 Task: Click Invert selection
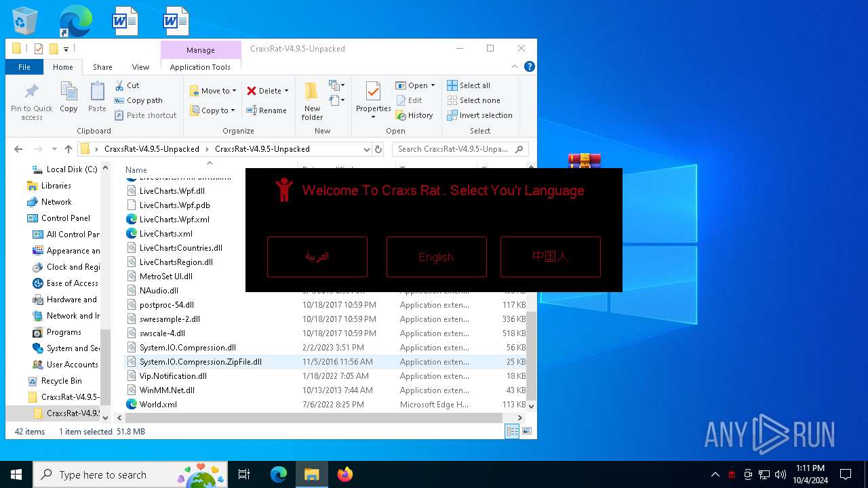pyautogui.click(x=479, y=115)
